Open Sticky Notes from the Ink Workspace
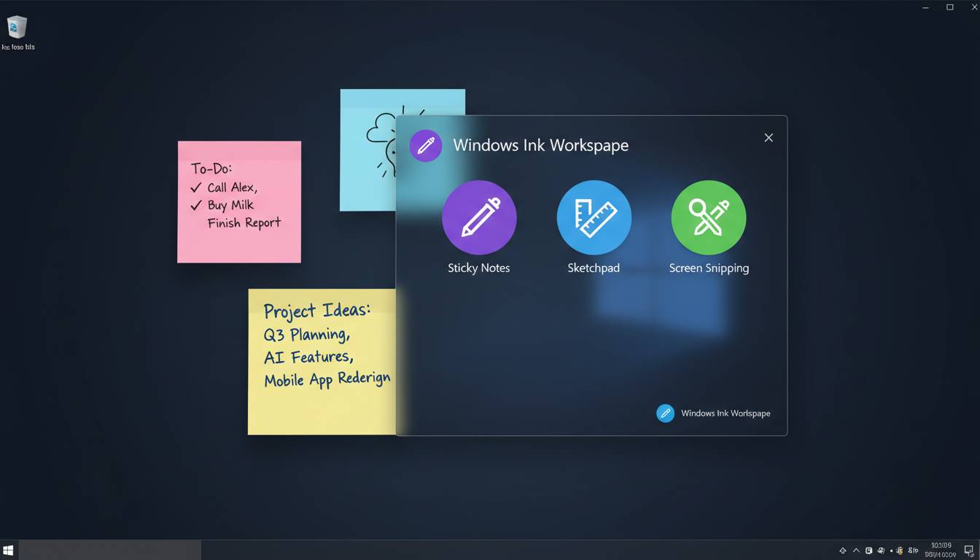Viewport: 980px width, 560px height. point(479,218)
